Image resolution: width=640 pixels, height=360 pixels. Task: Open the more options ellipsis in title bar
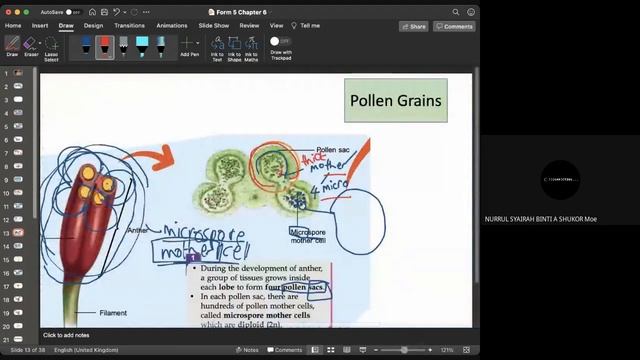click(x=146, y=12)
